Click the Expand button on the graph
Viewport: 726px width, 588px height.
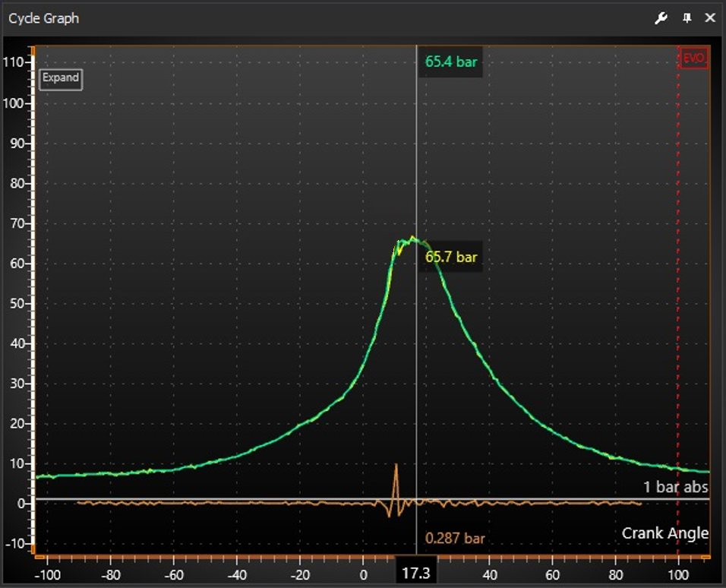(60, 78)
